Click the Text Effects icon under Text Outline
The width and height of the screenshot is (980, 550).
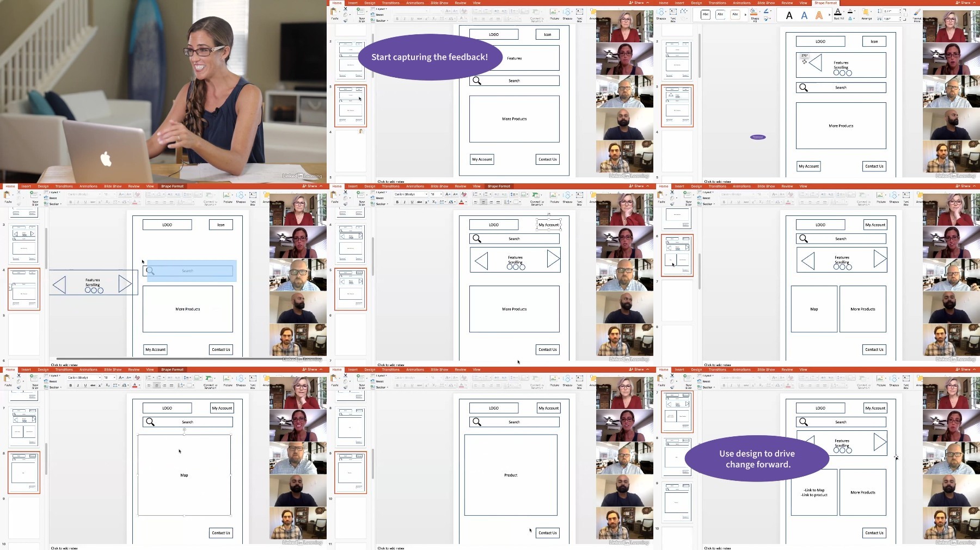850,18
